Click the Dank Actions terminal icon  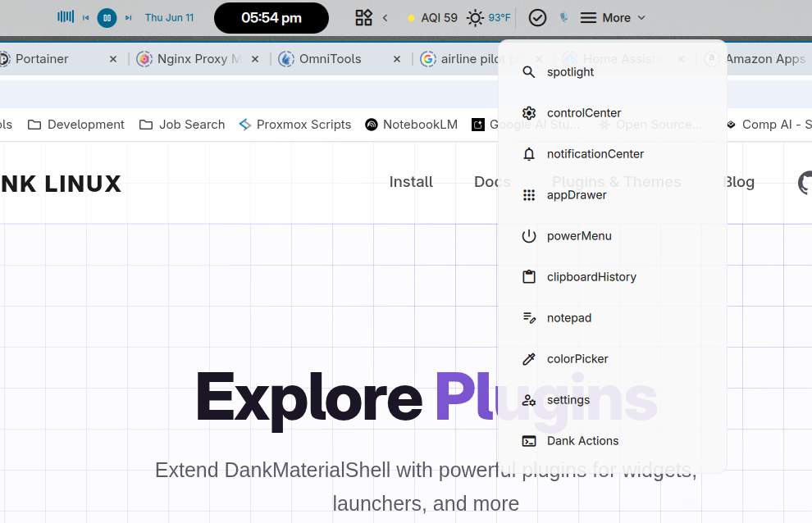528,441
